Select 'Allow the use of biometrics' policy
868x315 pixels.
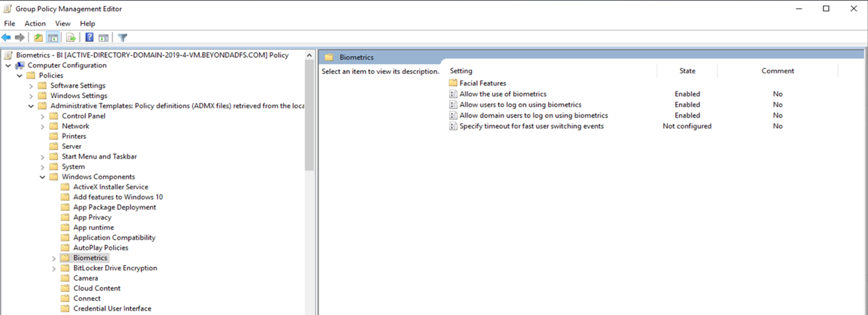pos(502,94)
